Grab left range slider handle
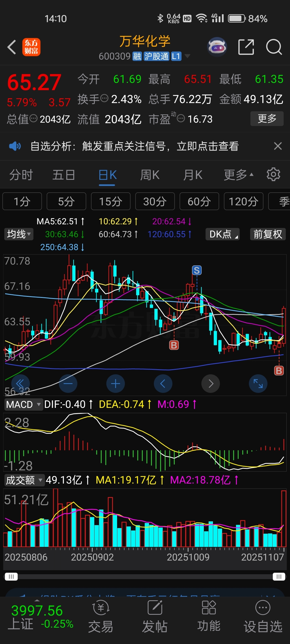Image resolution: width=290 pixels, height=644 pixels. point(11,577)
